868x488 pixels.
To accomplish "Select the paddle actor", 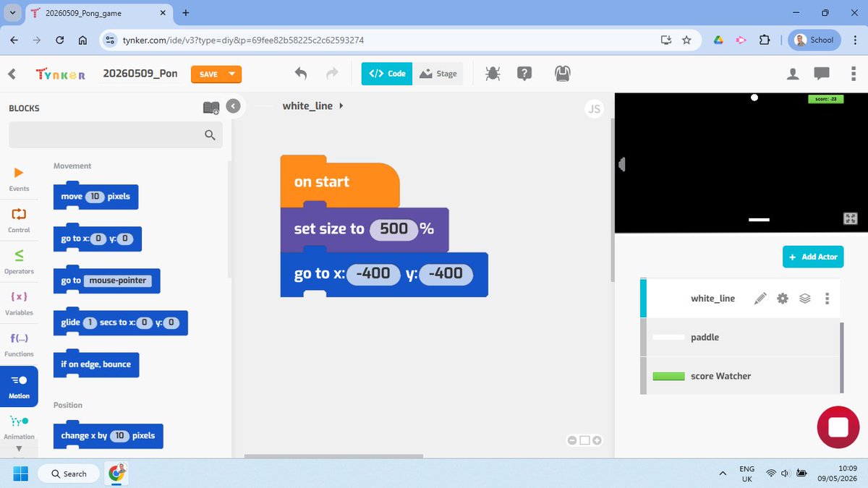I will [x=741, y=337].
